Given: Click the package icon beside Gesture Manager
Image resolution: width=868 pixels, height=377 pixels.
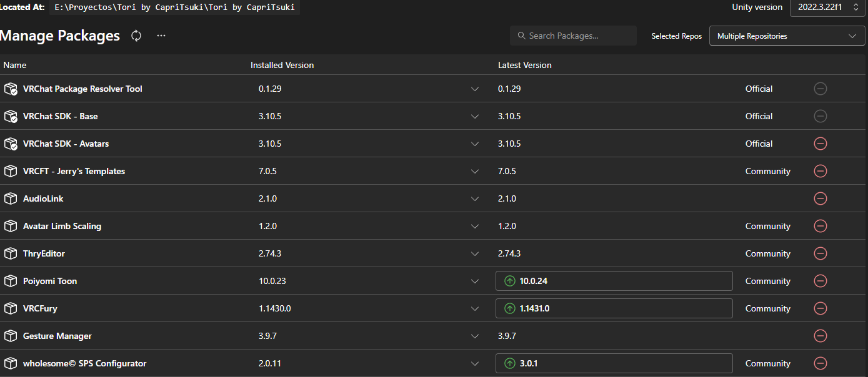Looking at the screenshot, I should [10, 336].
